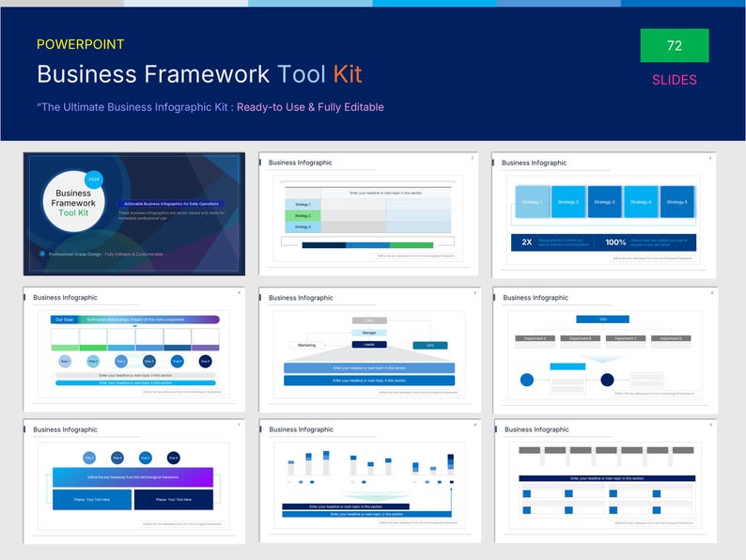Click the Actionable Business Infographics label on cover
This screenshot has width=746, height=560.
tap(171, 204)
